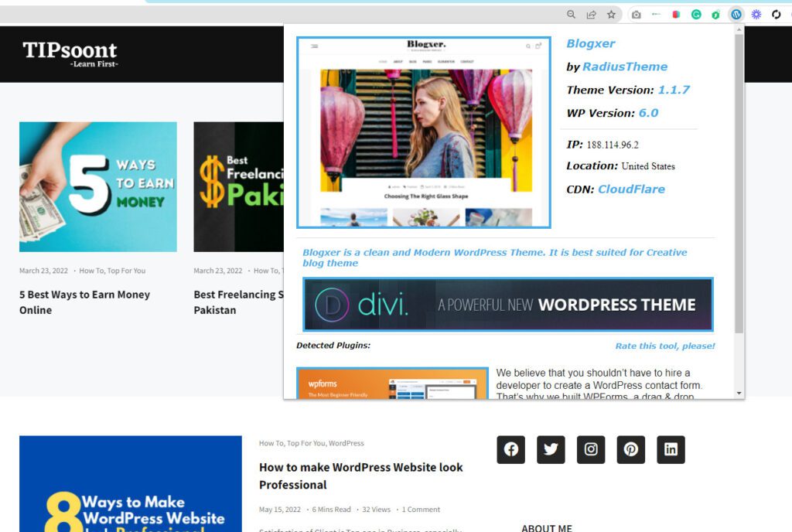The width and height of the screenshot is (792, 532).
Task: Click the popup vertical scrollbar thumb
Action: [739, 184]
